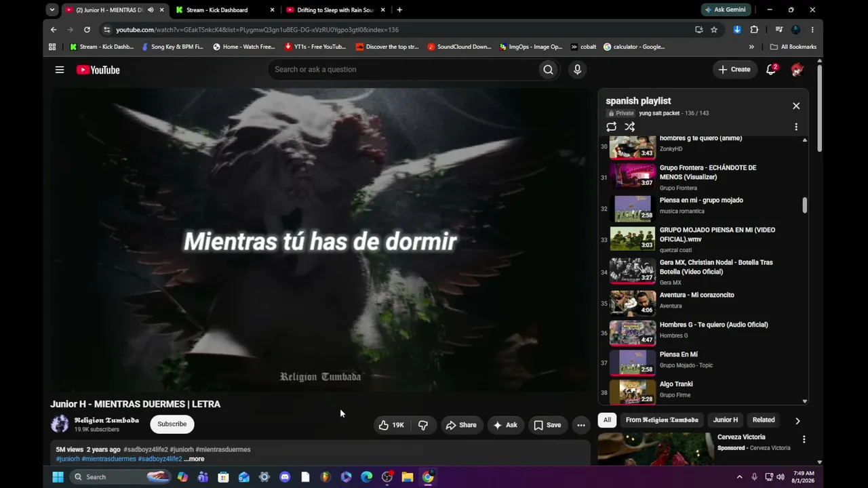This screenshot has width=868, height=488.
Task: Toggle shuffle playlist
Action: point(630,127)
